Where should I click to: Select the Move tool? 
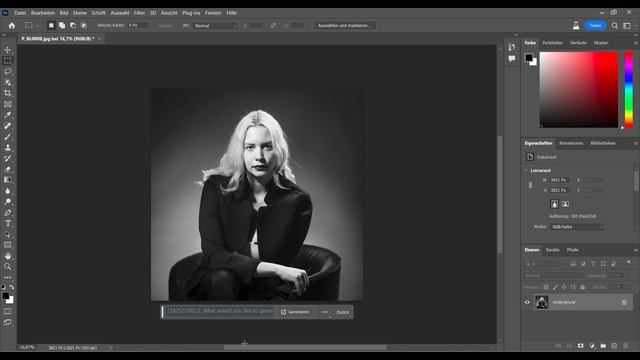8,50
